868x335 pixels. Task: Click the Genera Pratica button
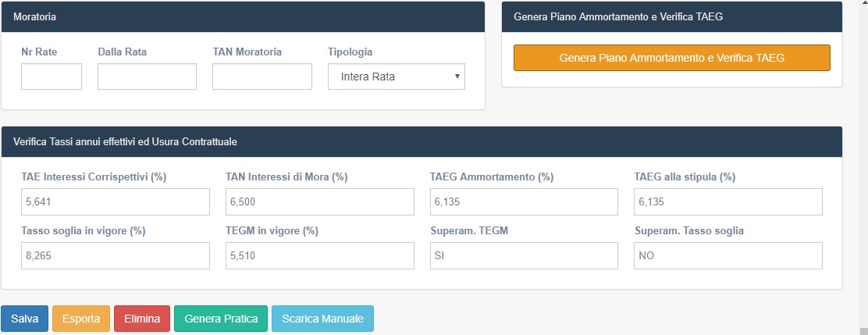pos(221,319)
